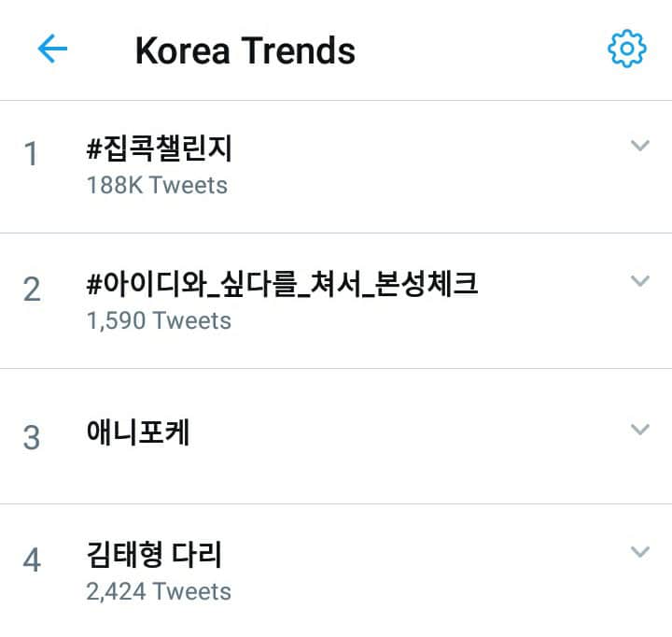Select rank number 4 in list

click(x=32, y=560)
